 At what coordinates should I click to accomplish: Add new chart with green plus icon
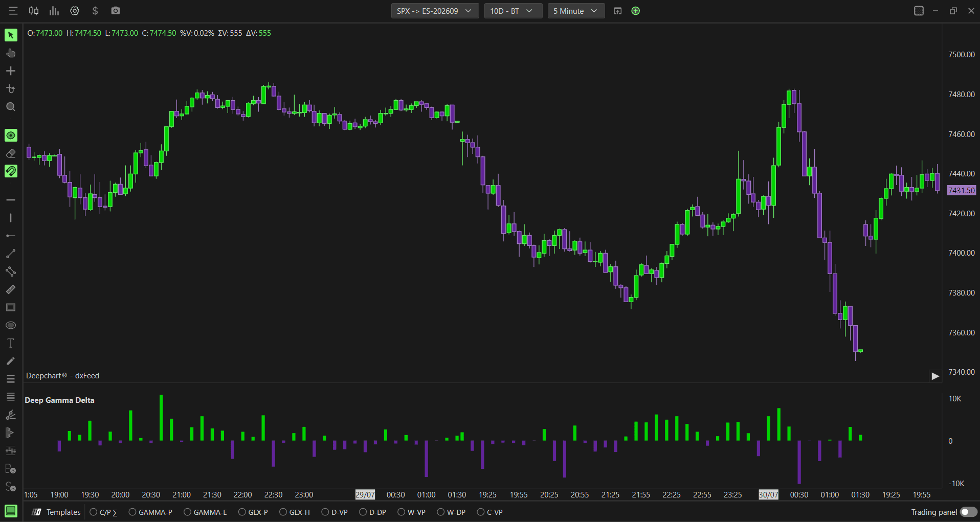(x=636, y=11)
